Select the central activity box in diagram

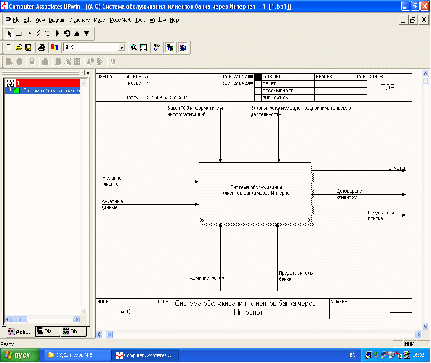256,193
